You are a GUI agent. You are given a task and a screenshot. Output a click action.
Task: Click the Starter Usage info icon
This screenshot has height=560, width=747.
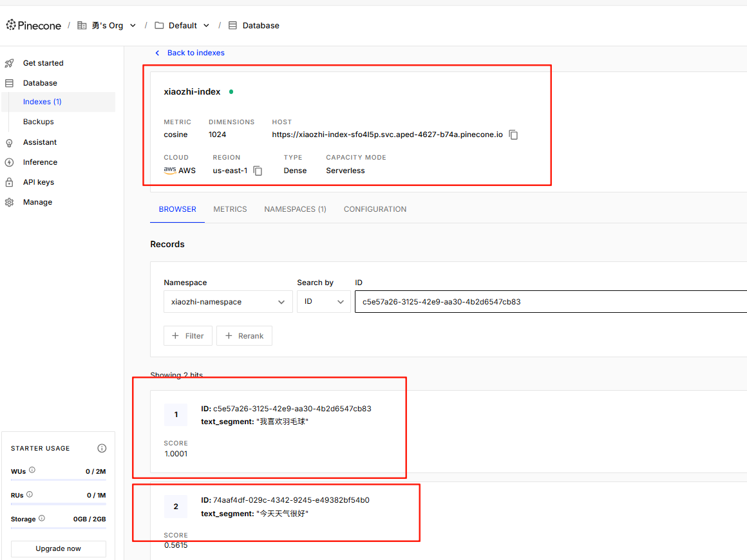click(x=102, y=448)
